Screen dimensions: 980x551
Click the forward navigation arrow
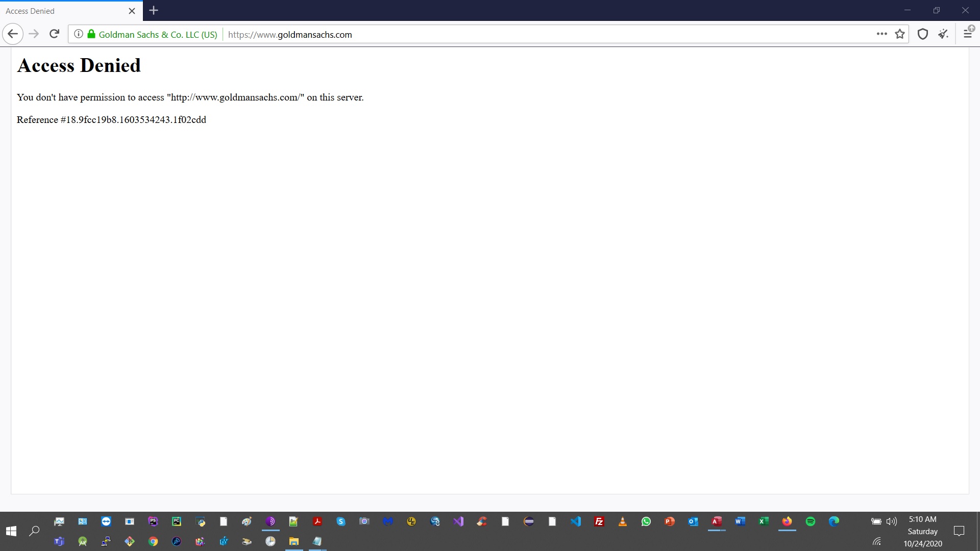(x=34, y=34)
